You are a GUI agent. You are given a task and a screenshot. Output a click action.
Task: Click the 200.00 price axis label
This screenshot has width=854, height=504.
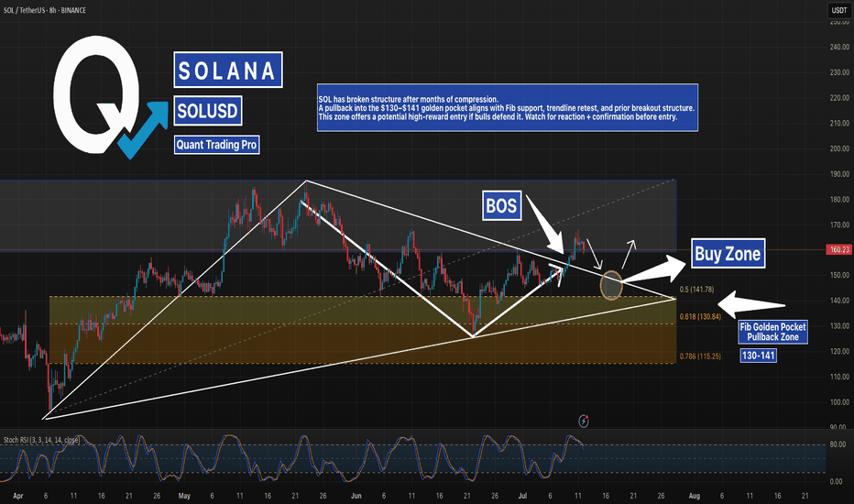839,148
